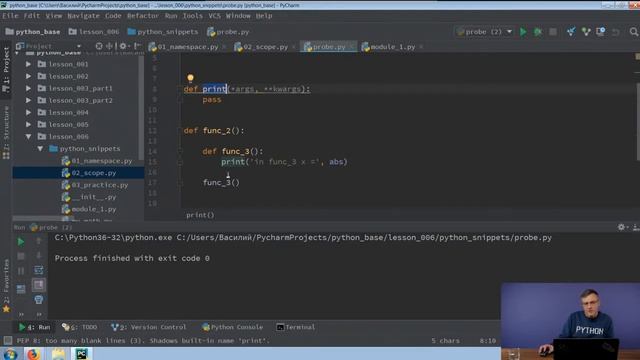The width and height of the screenshot is (640, 360).
Task: Click python_snippets in the breadcrumb bar
Action: 162,32
